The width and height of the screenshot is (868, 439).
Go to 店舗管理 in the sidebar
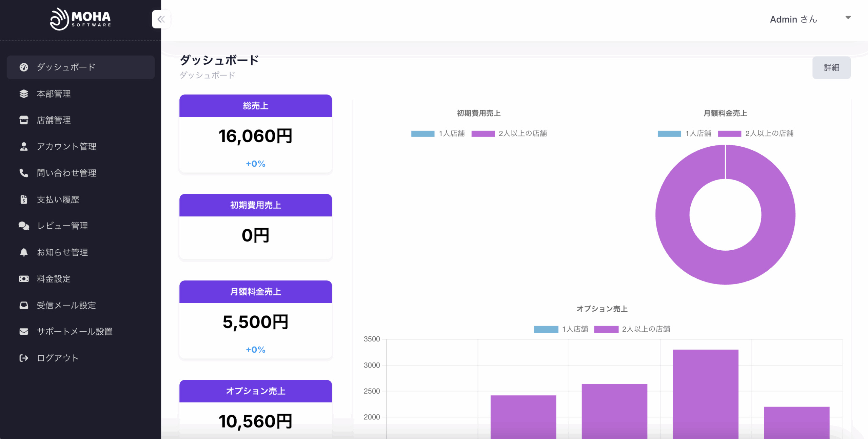(81, 120)
